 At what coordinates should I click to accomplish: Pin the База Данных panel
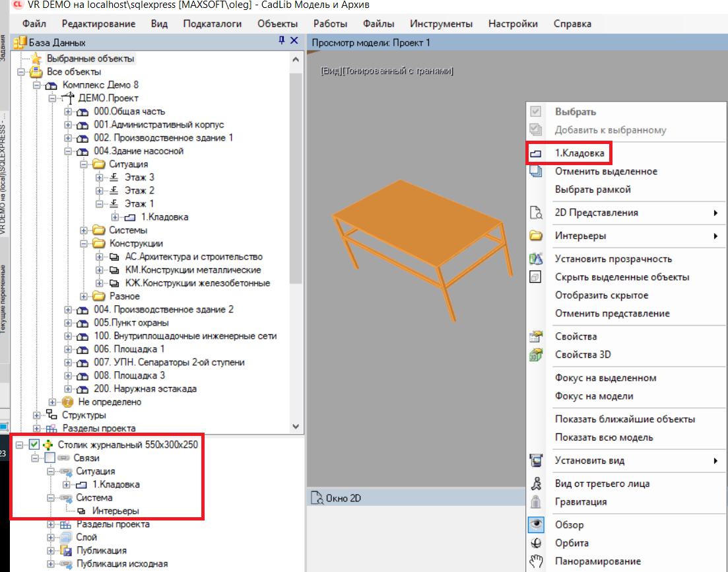[282, 42]
